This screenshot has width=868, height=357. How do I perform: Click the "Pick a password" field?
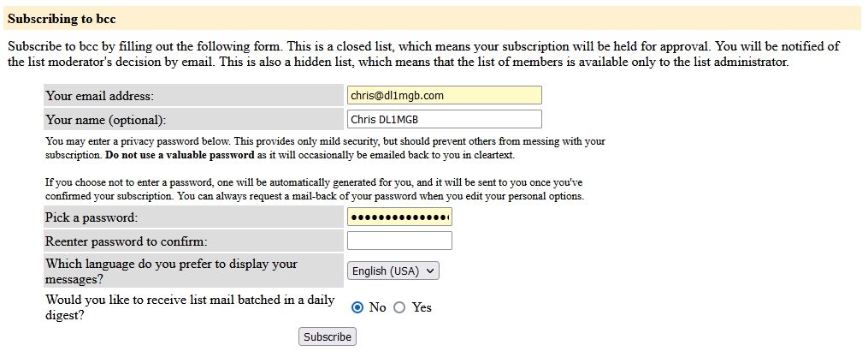[399, 217]
